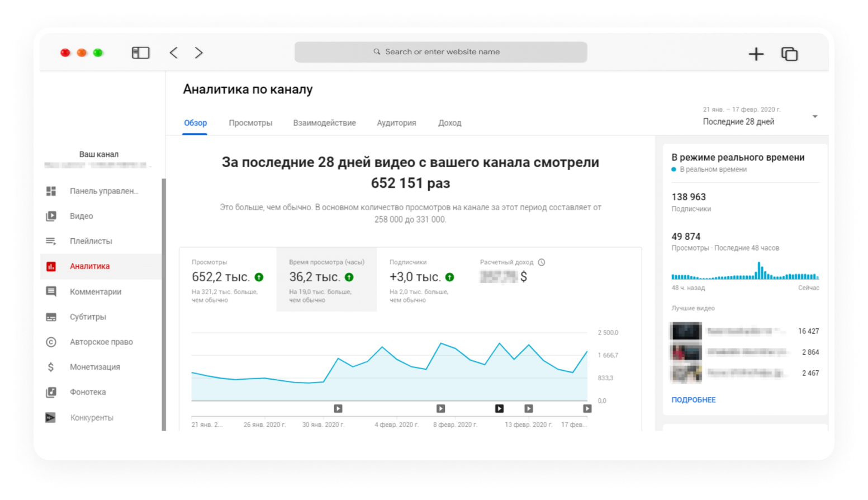Click the Плейлисты sidebar icon

[x=51, y=241]
